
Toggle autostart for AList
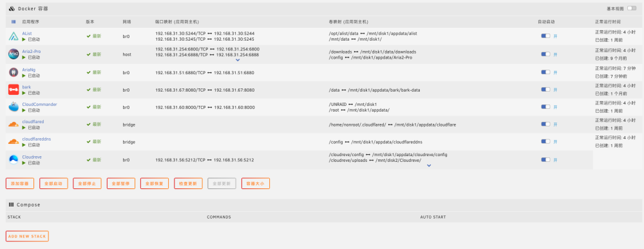tap(545, 36)
